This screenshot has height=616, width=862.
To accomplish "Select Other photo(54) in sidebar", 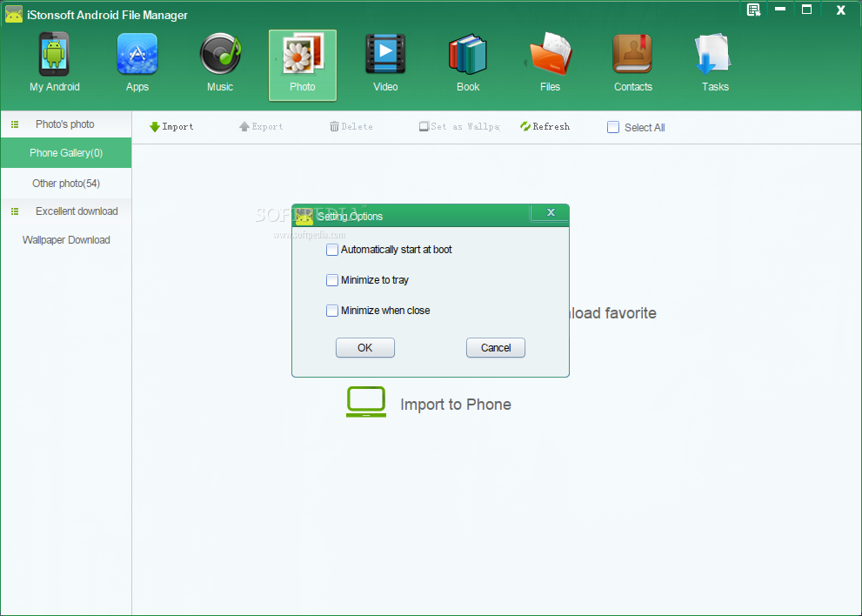I will coord(66,184).
